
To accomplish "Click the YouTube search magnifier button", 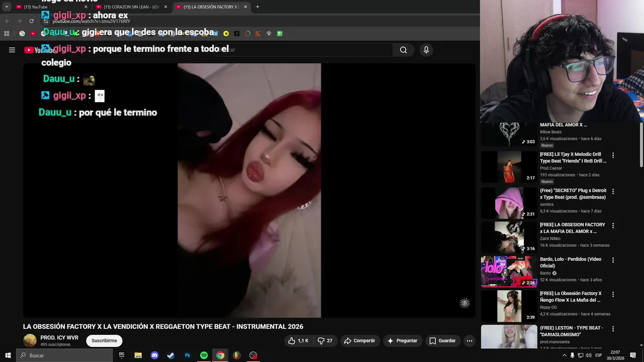I will tap(404, 50).
